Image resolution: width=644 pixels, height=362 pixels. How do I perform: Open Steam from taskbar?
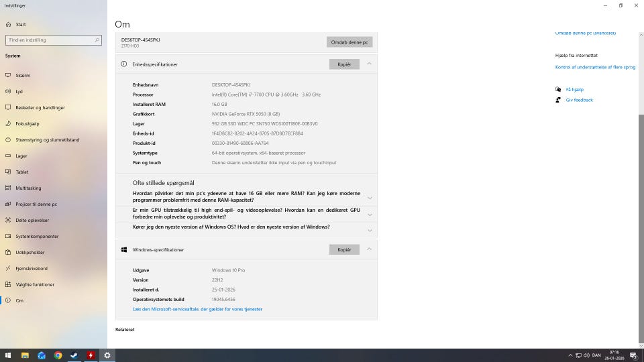pos(74,355)
